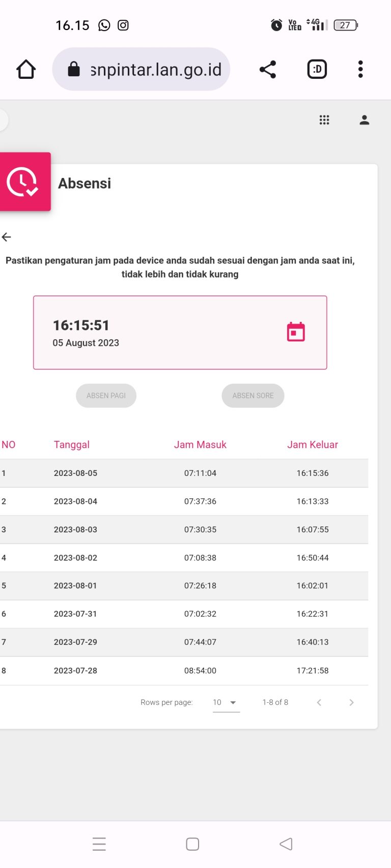
Task: Go to the next table page
Action: coord(351,702)
